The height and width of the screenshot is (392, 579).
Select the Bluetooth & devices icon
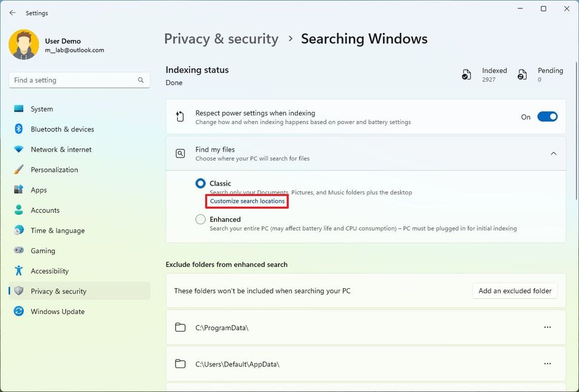[x=20, y=129]
